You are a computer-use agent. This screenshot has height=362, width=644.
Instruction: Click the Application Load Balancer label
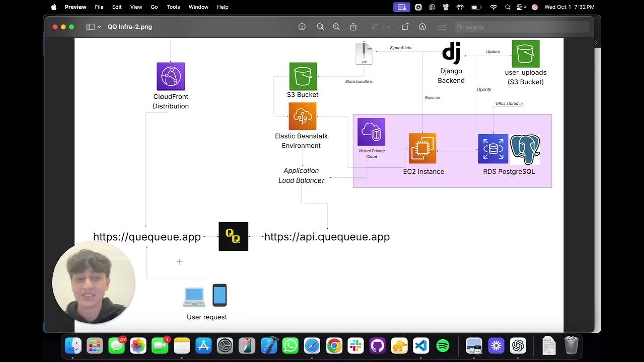301,175
